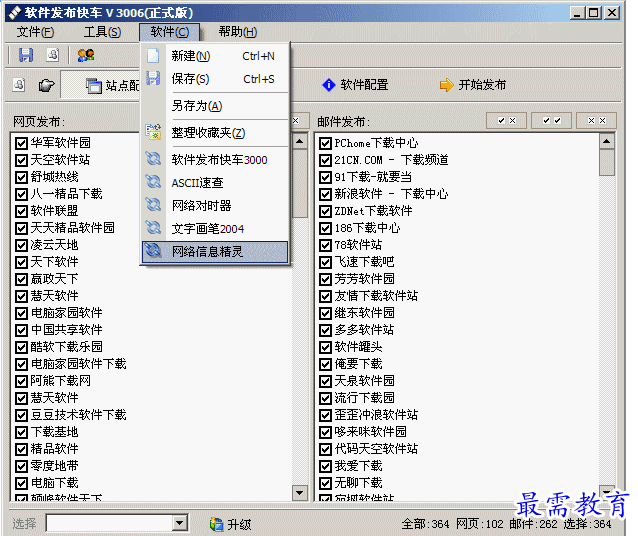Click the orange arrow 开始发布 icon
Image resolution: width=638 pixels, height=536 pixels.
pos(446,85)
